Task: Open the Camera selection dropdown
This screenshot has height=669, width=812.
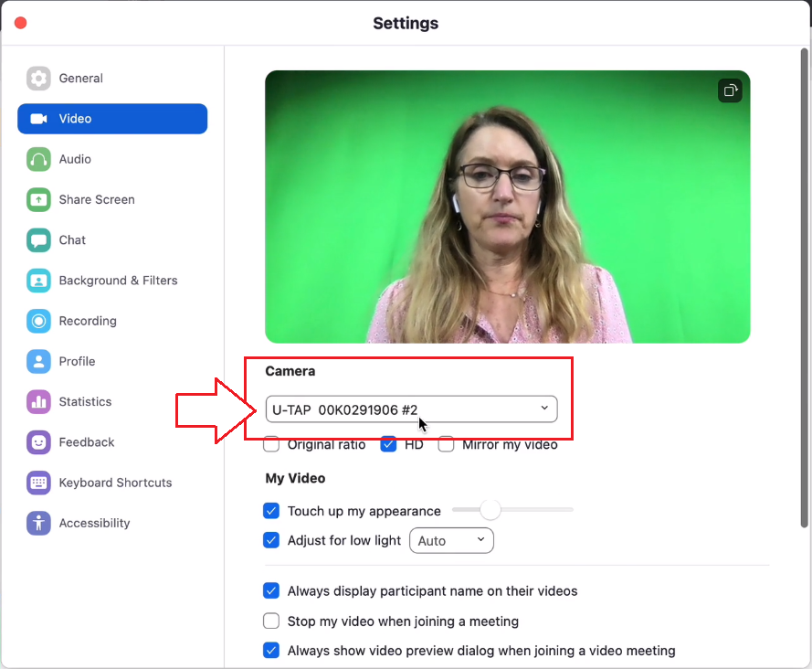Action: coord(410,409)
